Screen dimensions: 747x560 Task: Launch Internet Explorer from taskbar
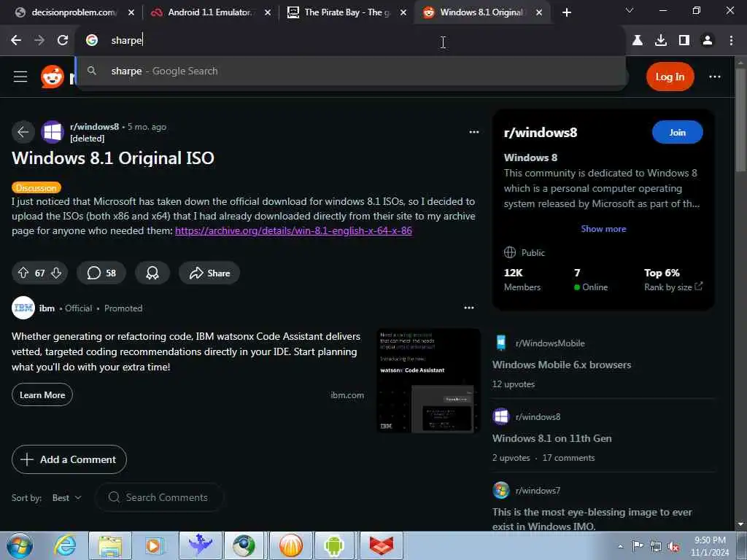(65, 545)
